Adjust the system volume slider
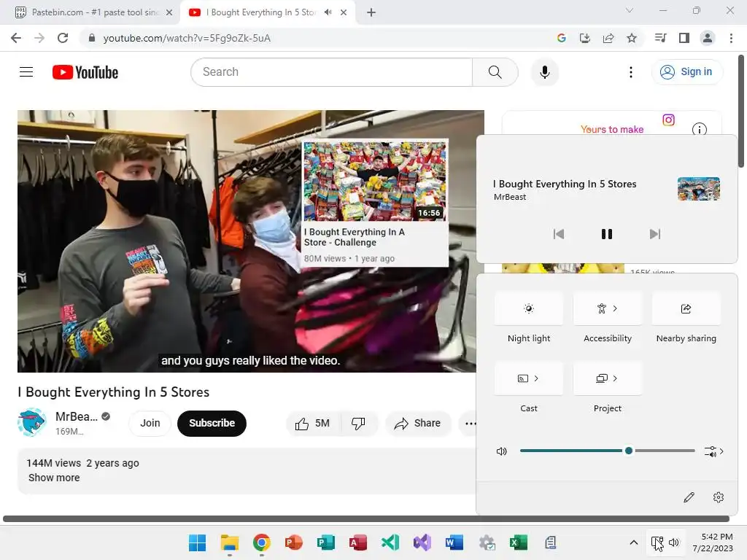Image resolution: width=747 pixels, height=560 pixels. tap(608, 451)
